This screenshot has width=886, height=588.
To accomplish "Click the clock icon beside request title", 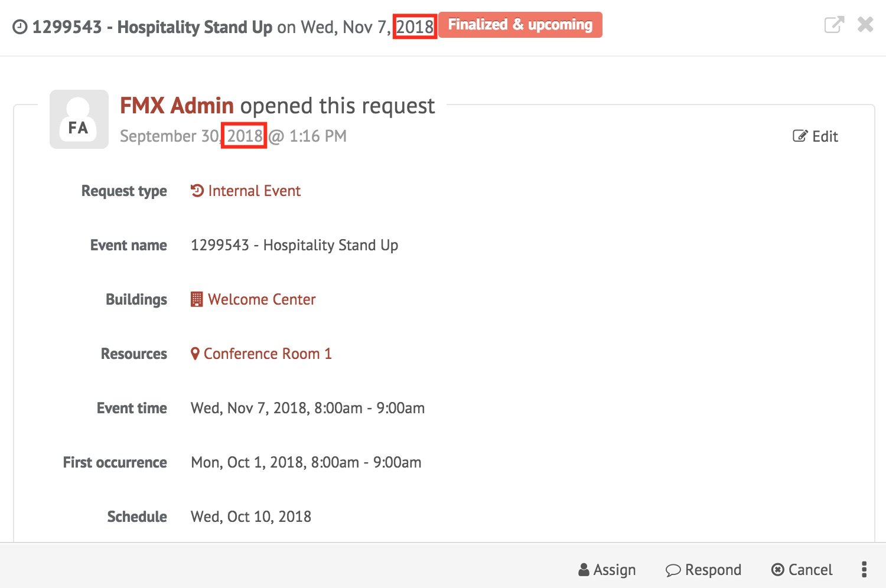I will click(20, 28).
